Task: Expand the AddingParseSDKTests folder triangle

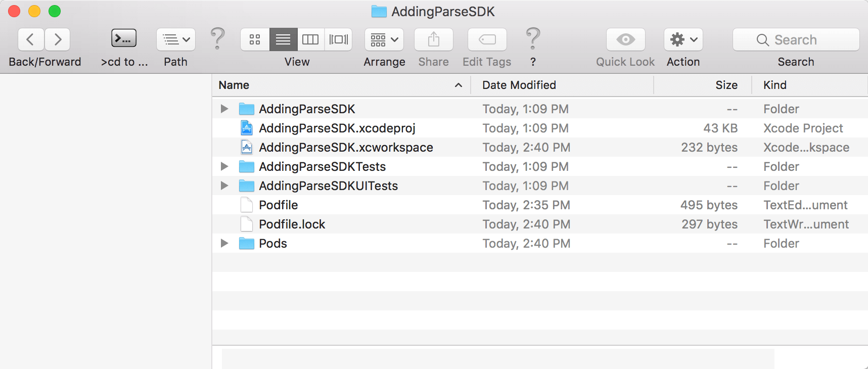Action: click(224, 167)
